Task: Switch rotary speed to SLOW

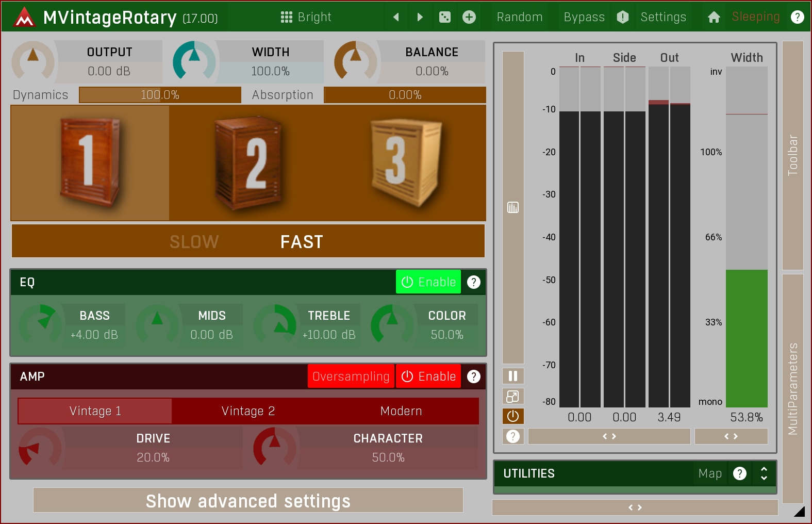Action: 194,242
